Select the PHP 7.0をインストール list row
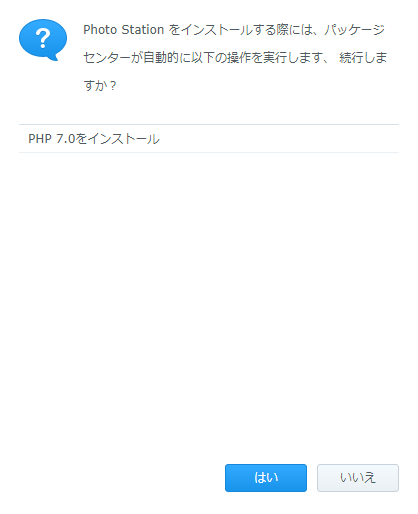 [209, 139]
